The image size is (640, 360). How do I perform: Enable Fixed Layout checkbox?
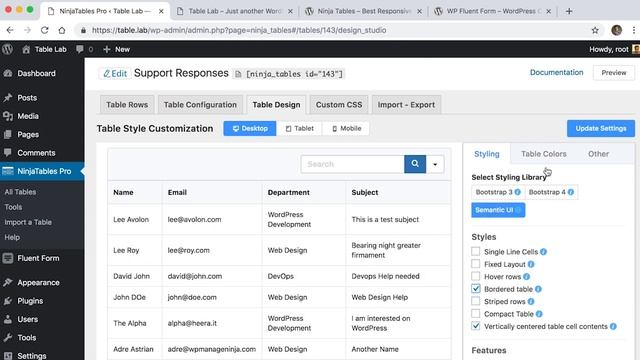[476, 264]
